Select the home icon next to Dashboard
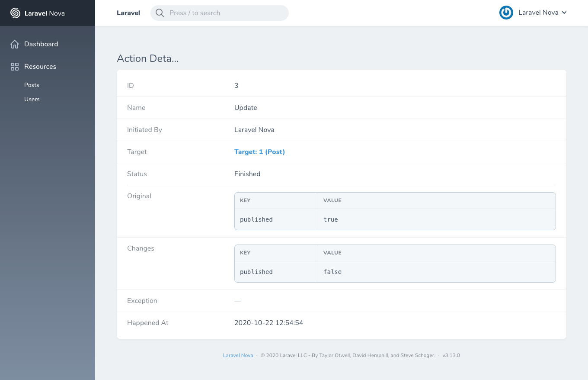 point(15,44)
